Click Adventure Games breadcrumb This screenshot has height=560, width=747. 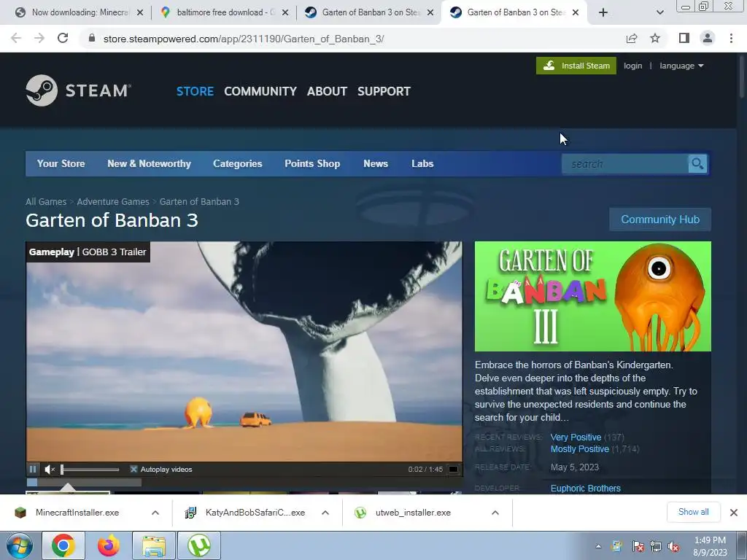[x=113, y=202]
